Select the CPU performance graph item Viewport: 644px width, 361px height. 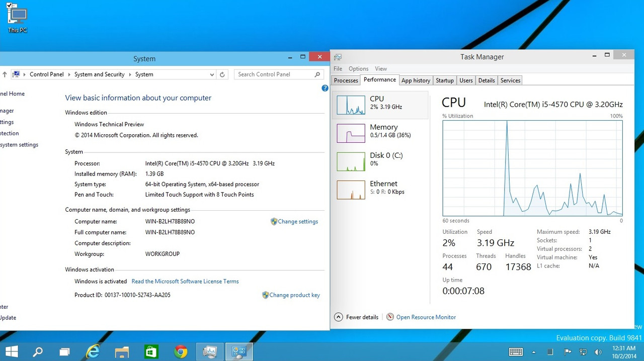380,105
